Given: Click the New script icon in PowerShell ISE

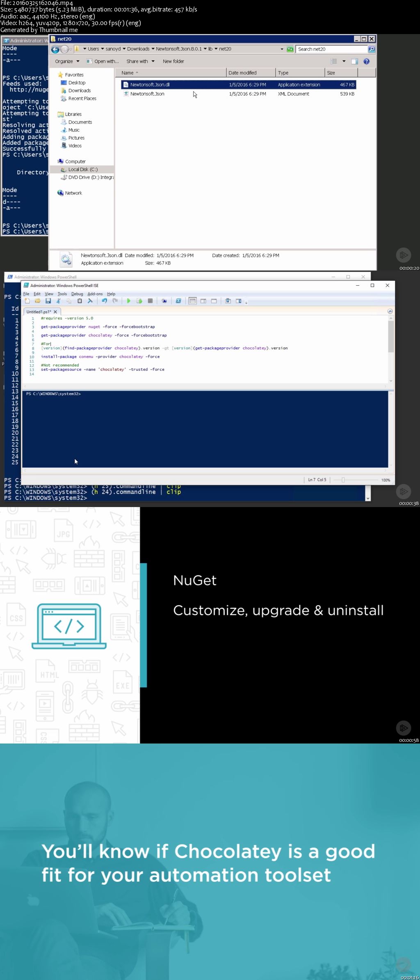Looking at the screenshot, I should click(27, 301).
